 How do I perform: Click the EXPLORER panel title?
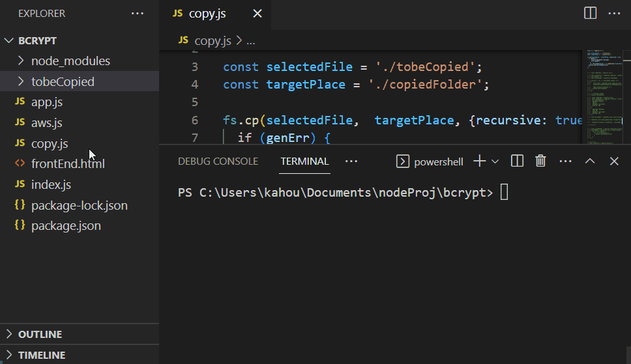tap(42, 14)
